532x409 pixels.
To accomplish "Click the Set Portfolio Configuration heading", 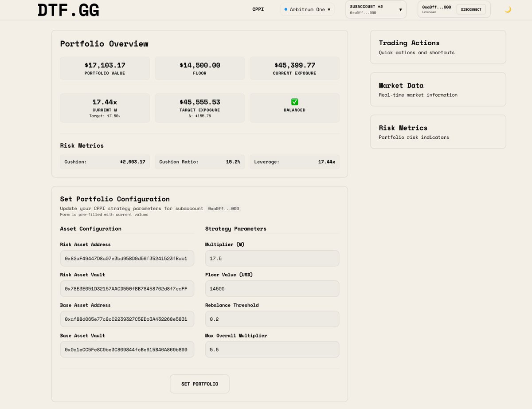I will [115, 199].
